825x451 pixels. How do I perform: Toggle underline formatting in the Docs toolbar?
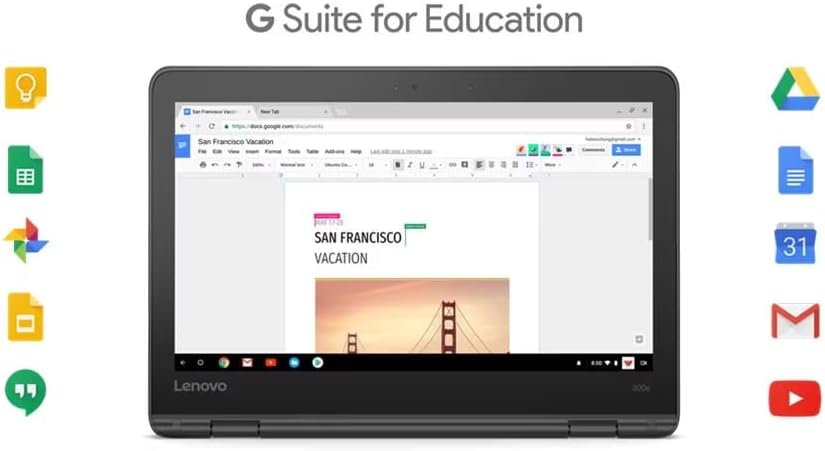coord(421,165)
